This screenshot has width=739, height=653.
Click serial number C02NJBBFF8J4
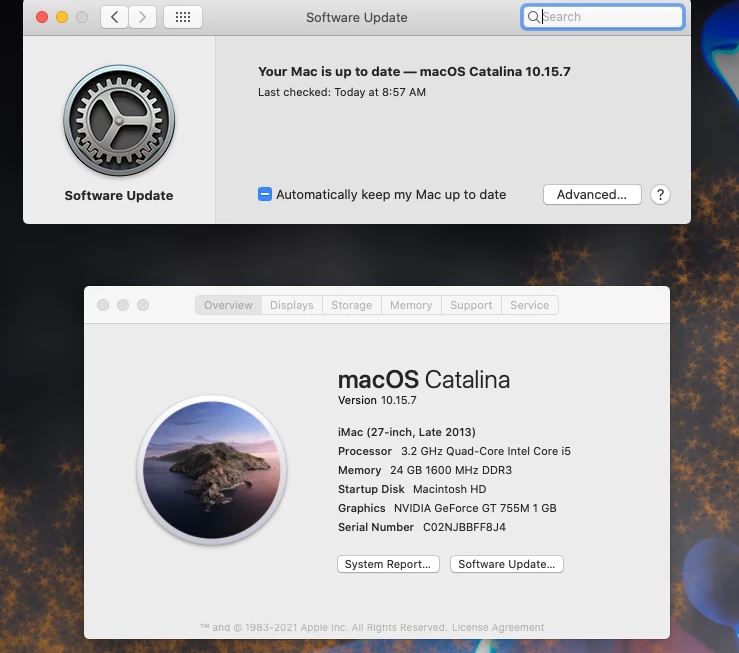pos(464,527)
